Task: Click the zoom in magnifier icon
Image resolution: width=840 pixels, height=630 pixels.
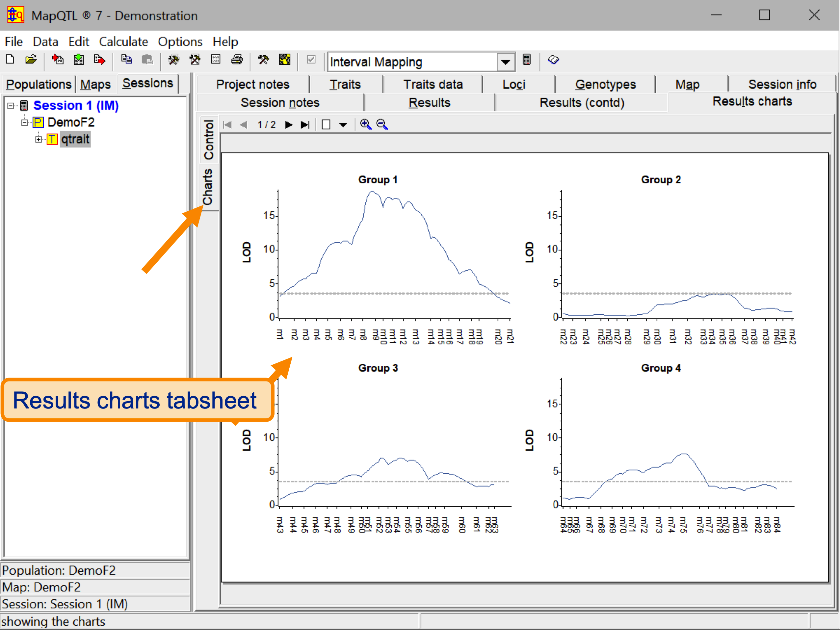Action: click(365, 124)
